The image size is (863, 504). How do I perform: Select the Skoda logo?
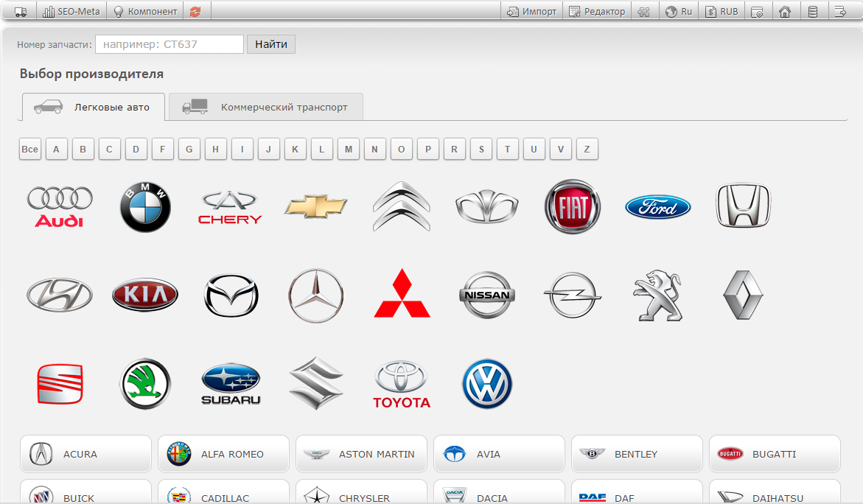(x=145, y=383)
